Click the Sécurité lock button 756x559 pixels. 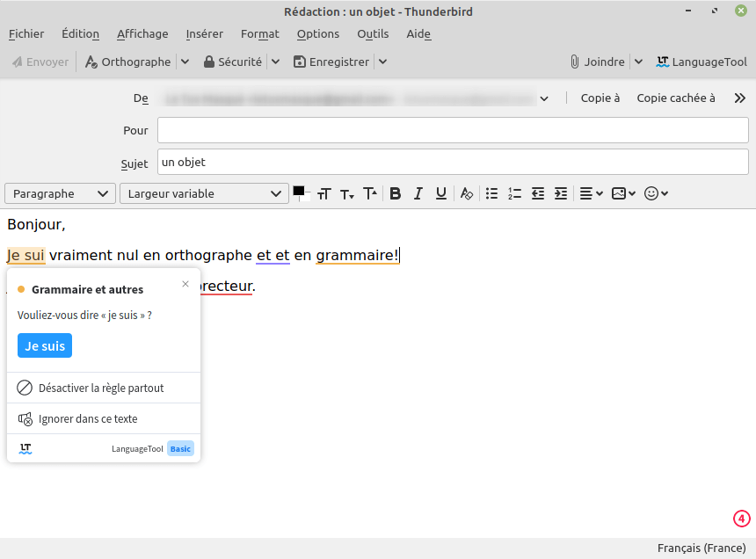click(x=233, y=62)
